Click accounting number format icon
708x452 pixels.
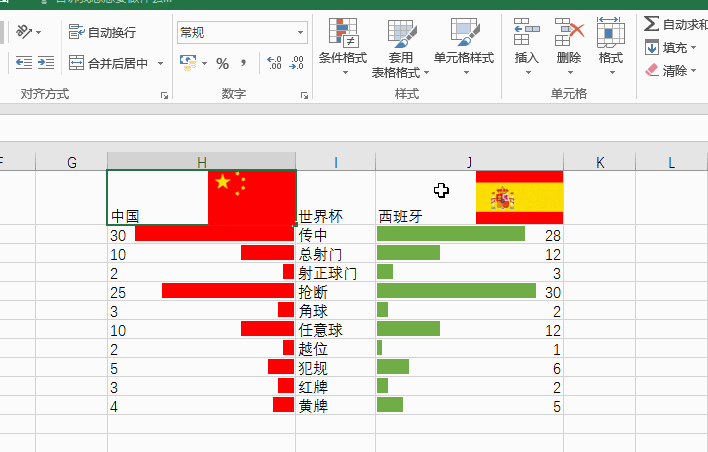pos(188,63)
